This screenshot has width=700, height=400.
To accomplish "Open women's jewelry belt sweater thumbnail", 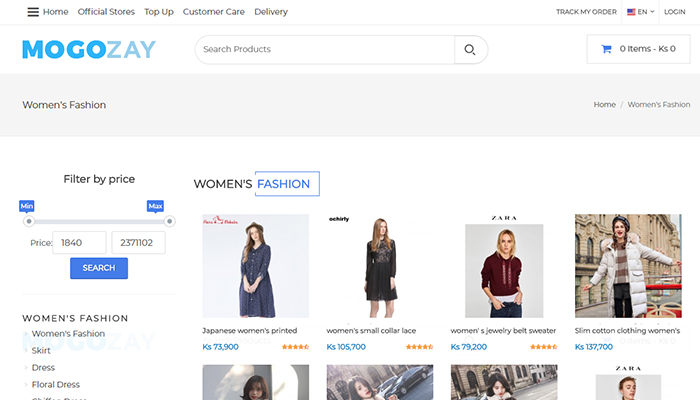I will (504, 266).
